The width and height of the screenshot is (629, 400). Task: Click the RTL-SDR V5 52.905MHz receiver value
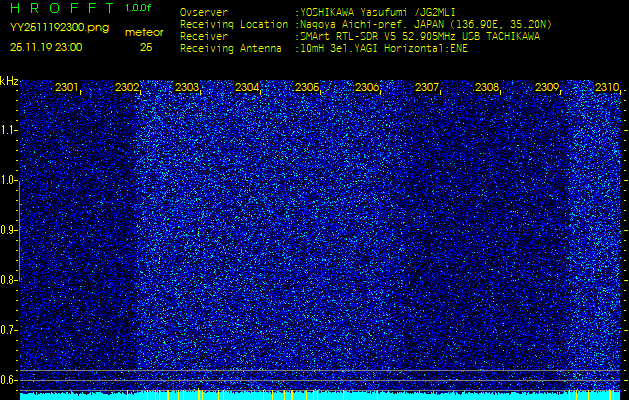[x=420, y=37]
